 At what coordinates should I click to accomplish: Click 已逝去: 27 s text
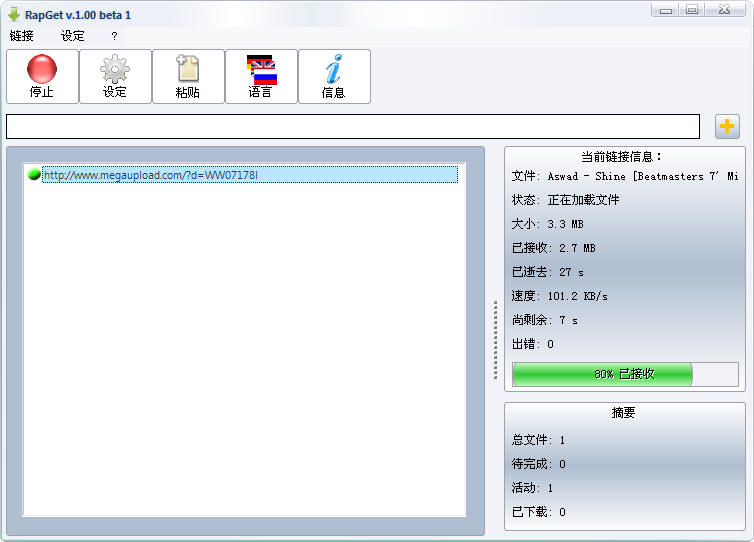(548, 272)
